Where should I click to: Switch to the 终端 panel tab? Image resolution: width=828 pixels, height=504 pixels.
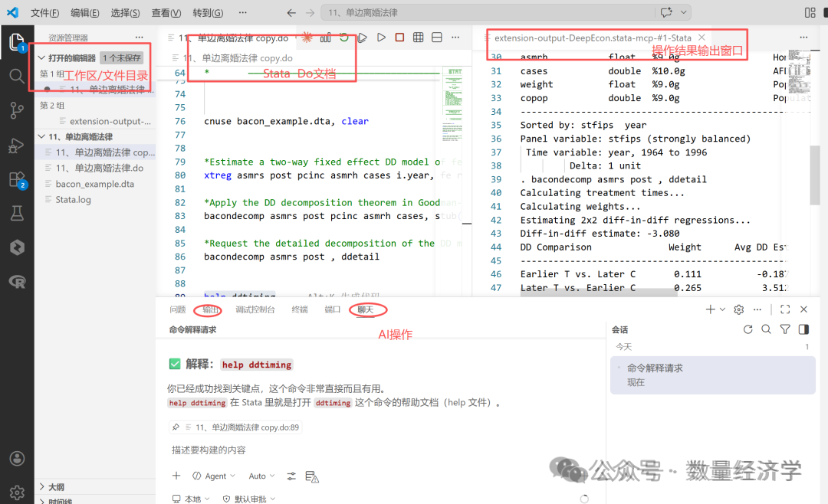[300, 309]
